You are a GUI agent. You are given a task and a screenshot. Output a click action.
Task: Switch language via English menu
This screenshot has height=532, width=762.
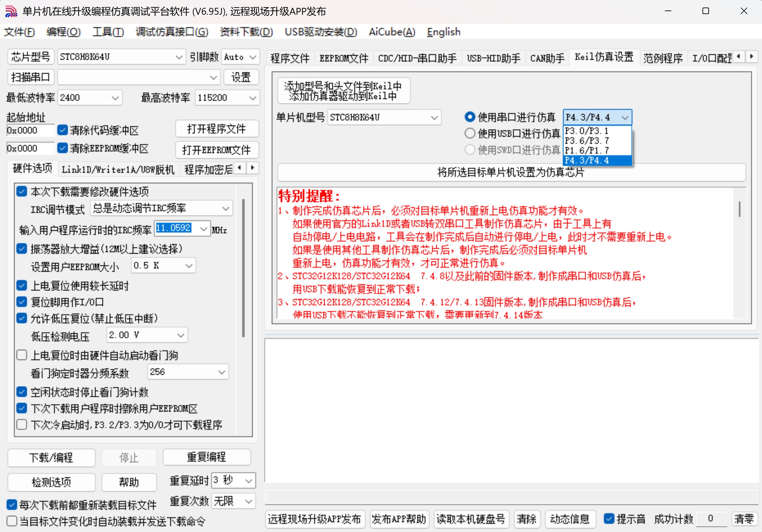(x=443, y=32)
